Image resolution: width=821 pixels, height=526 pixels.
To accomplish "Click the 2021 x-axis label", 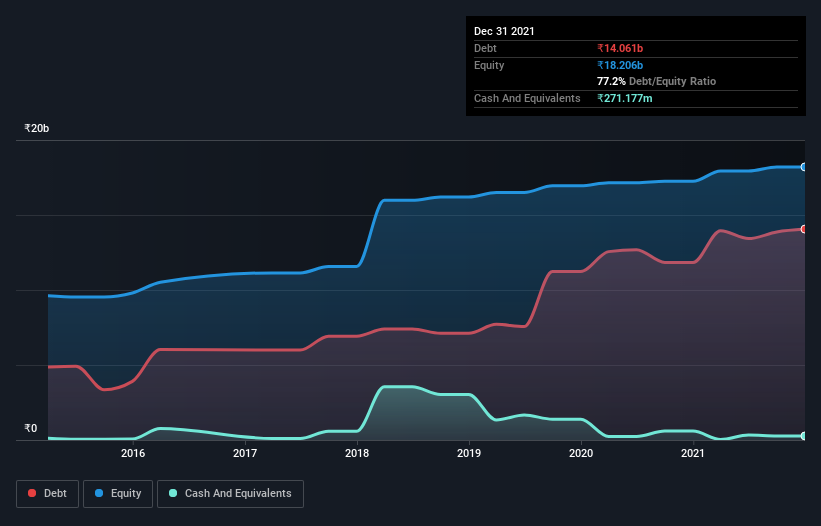I will [693, 453].
